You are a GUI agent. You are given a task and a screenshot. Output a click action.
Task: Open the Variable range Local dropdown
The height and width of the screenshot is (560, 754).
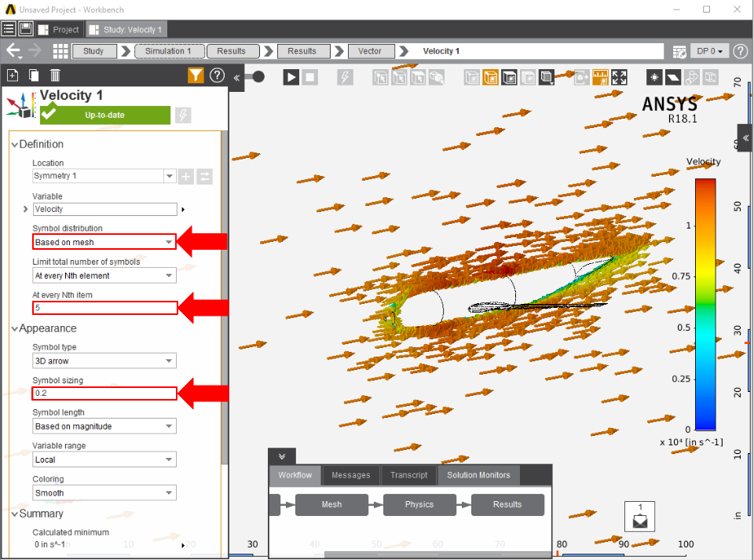104,459
